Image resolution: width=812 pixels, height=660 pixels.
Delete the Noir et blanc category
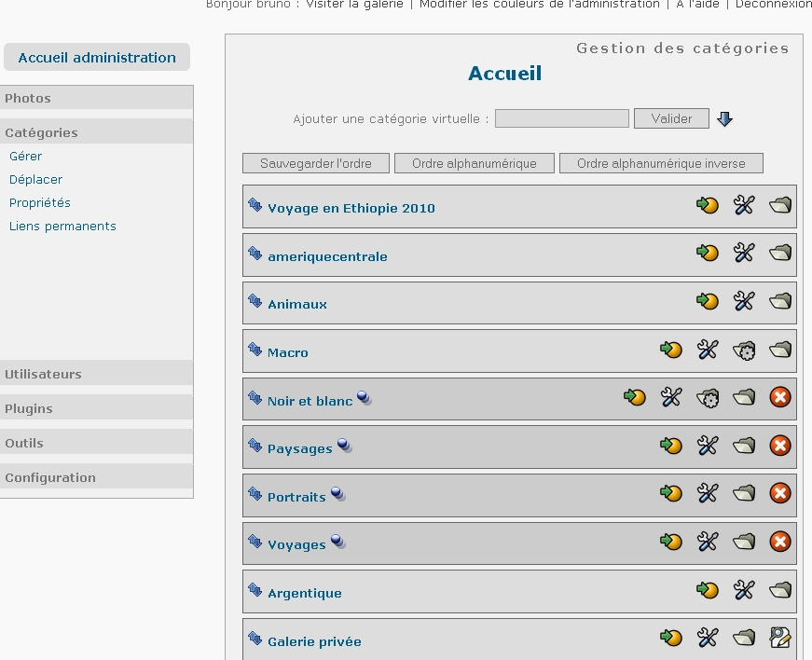coord(780,398)
